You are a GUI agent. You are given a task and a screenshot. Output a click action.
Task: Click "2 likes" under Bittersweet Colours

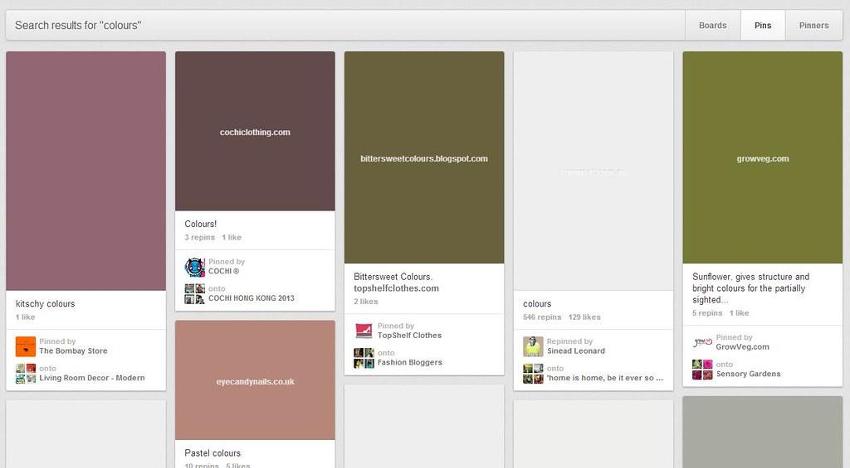[366, 302]
